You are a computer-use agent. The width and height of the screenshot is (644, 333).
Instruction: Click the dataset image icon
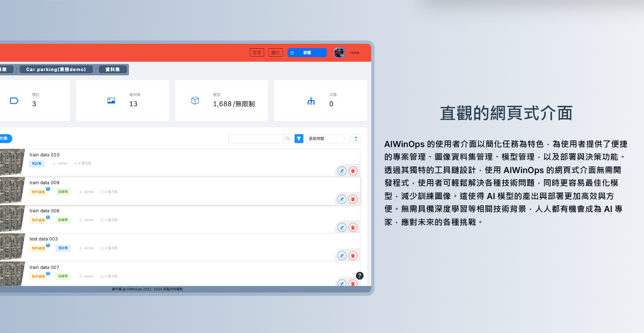(x=111, y=100)
